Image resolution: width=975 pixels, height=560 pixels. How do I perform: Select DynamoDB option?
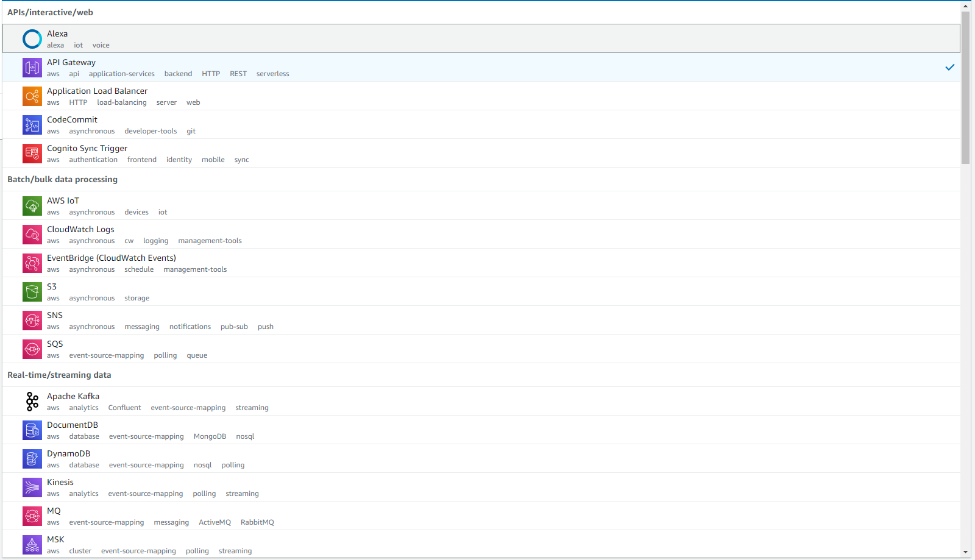point(481,459)
